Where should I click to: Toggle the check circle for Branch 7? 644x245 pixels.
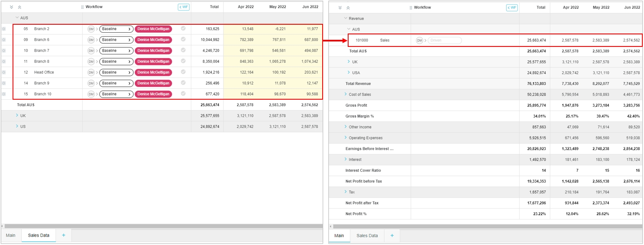click(183, 50)
